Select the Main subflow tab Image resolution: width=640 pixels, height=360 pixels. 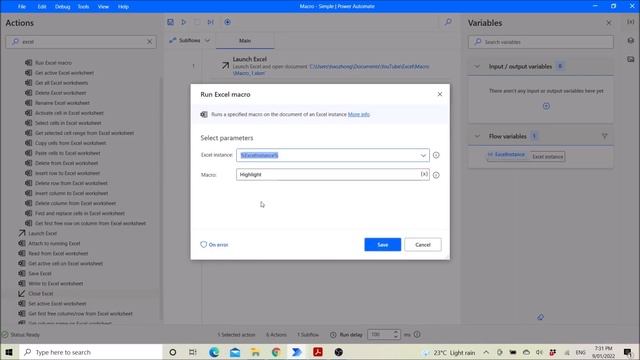pos(245,40)
